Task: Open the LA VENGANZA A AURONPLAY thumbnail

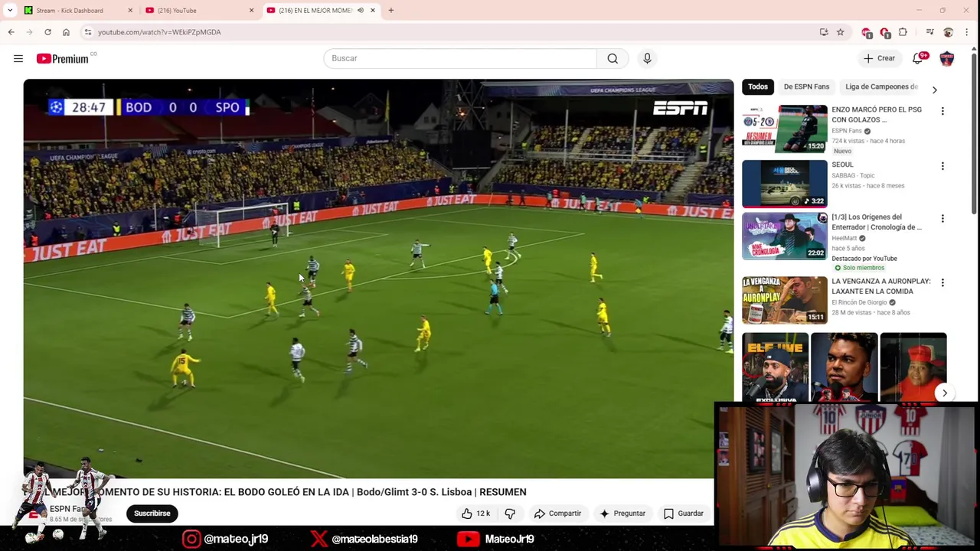Action: pyautogui.click(x=785, y=300)
